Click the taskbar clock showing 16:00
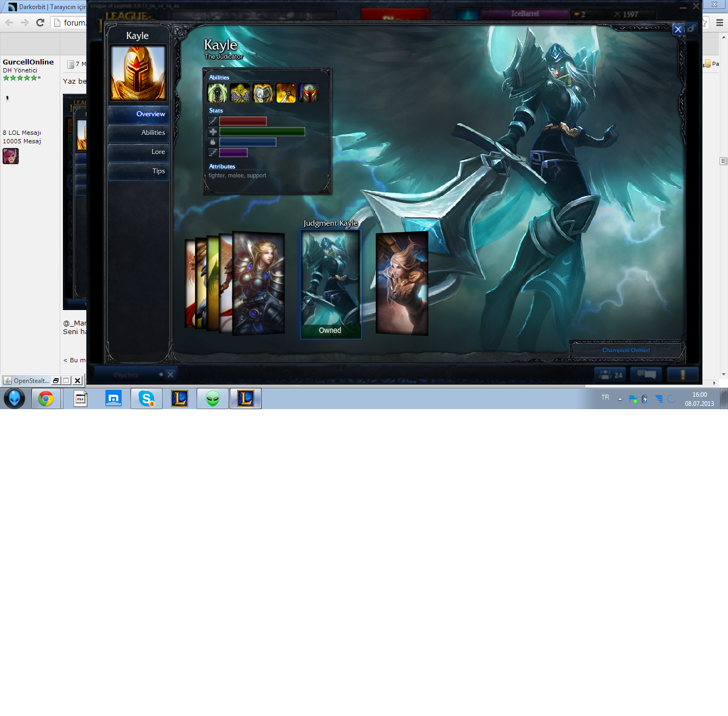Viewport: 728px width, 716px height. click(x=699, y=399)
